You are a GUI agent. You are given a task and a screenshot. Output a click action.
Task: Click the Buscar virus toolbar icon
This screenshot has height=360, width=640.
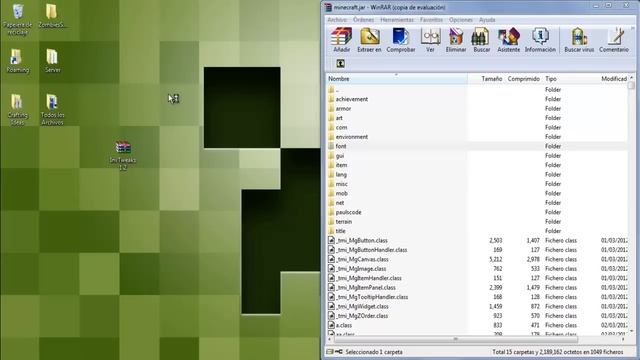579,40
